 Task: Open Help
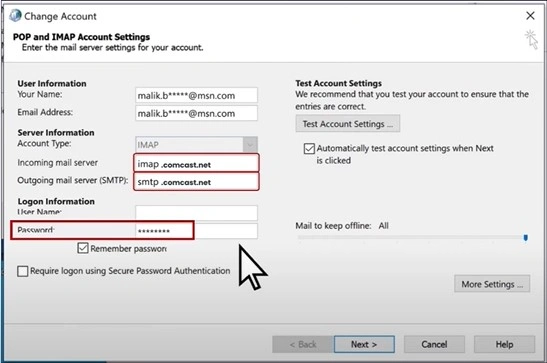(504, 345)
